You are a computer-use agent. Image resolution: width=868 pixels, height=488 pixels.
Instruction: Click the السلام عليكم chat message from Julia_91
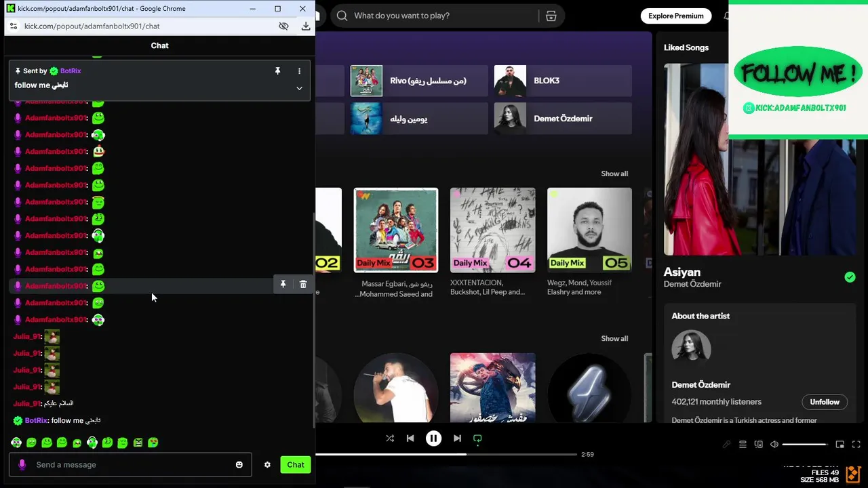(x=58, y=403)
